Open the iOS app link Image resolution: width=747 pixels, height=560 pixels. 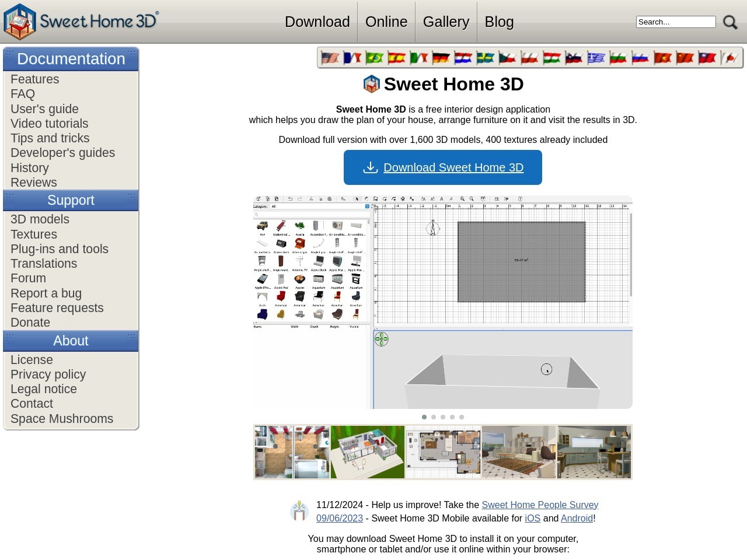pos(532,519)
